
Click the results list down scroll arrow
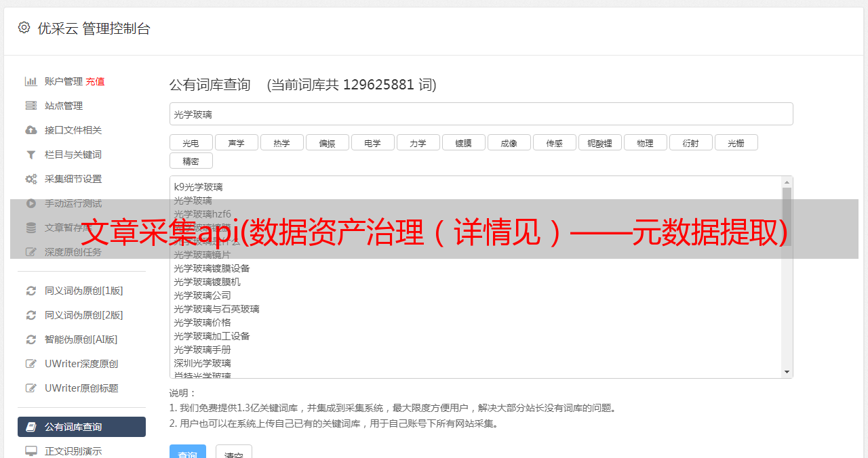(787, 372)
